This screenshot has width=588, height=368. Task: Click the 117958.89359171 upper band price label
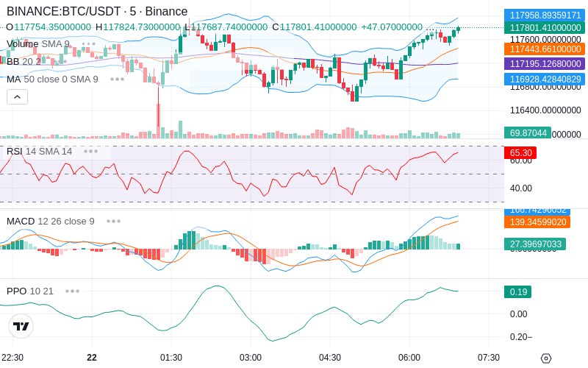(x=545, y=15)
